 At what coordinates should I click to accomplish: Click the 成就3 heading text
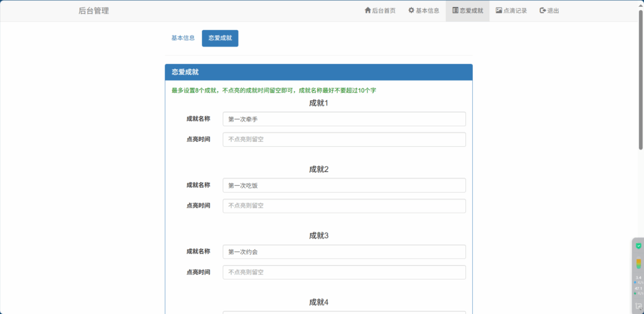click(x=319, y=236)
